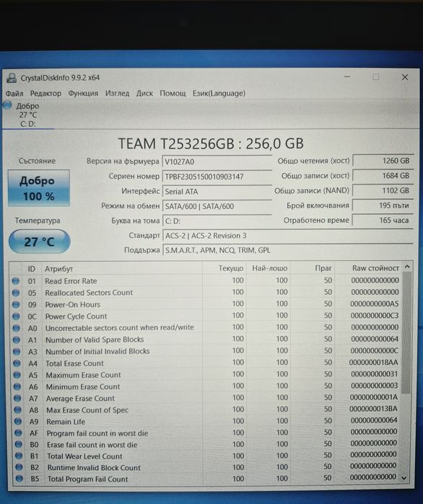Click status icon of Power-On Hours row
The height and width of the screenshot is (504, 423).
point(16,304)
